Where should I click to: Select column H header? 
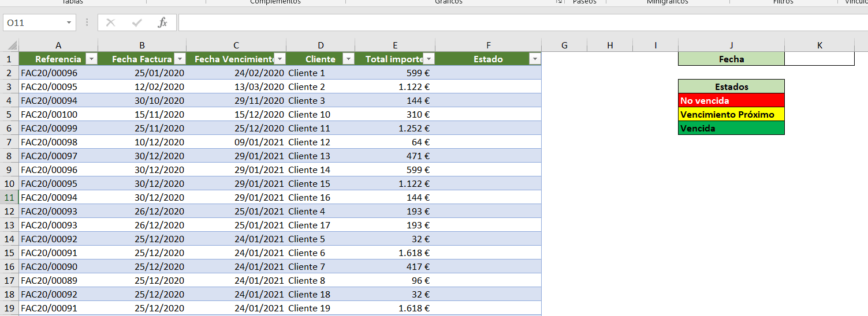point(610,45)
